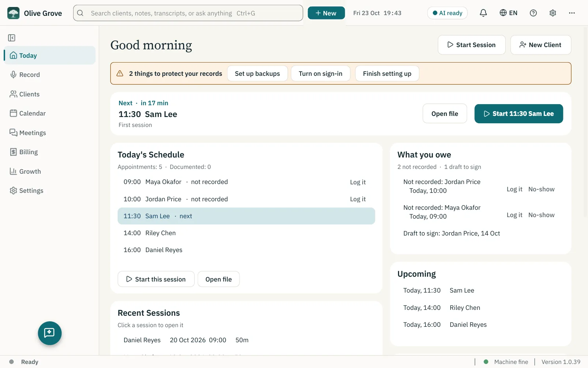Screen dimensions: 588x368
Task: Start the 11:30 Sam Lee session
Action: point(519,114)
